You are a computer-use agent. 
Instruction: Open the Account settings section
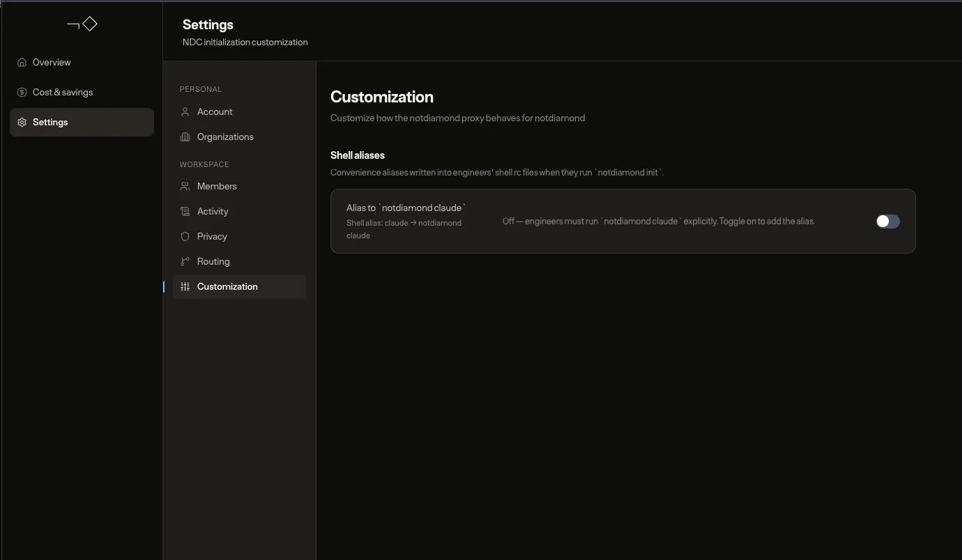click(239, 111)
